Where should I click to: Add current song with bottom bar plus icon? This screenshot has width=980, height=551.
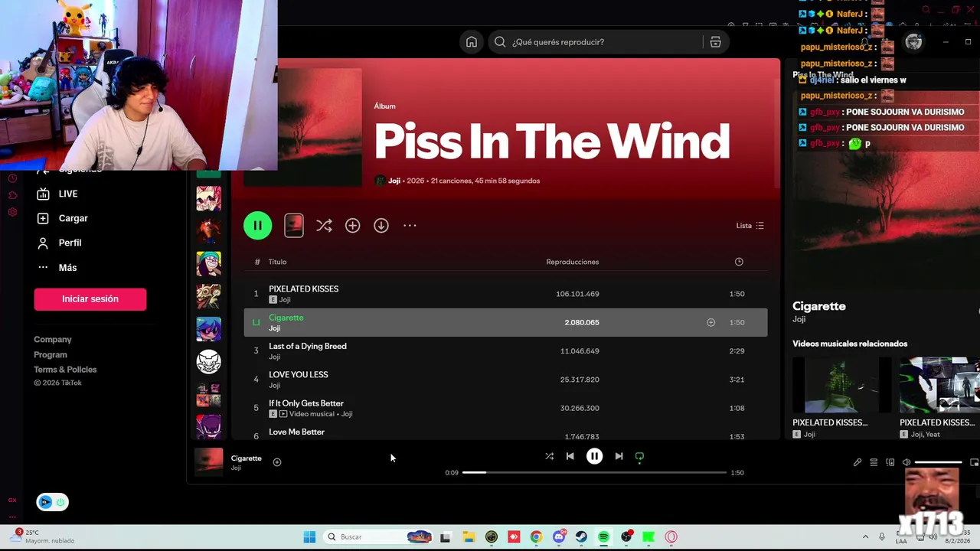tap(277, 462)
